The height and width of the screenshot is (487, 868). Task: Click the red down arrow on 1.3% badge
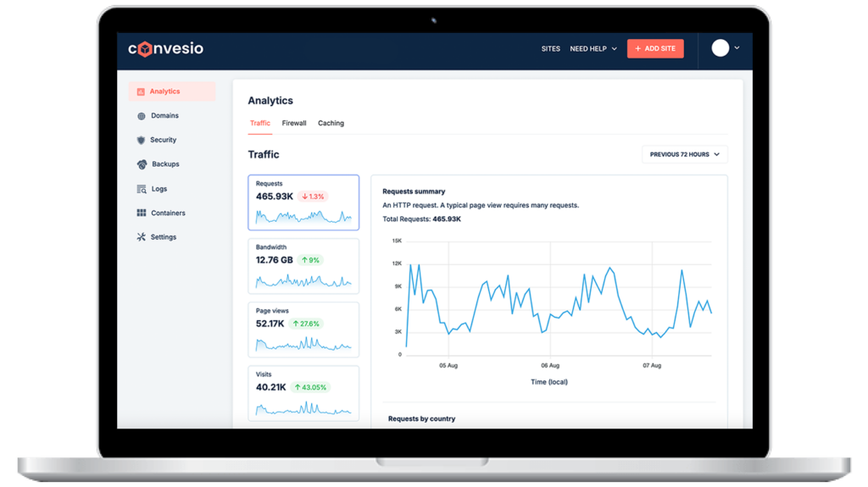(304, 196)
